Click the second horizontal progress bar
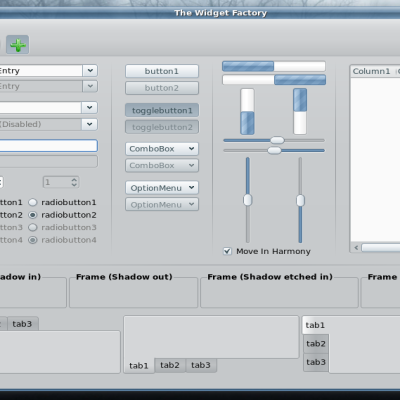 [274, 80]
